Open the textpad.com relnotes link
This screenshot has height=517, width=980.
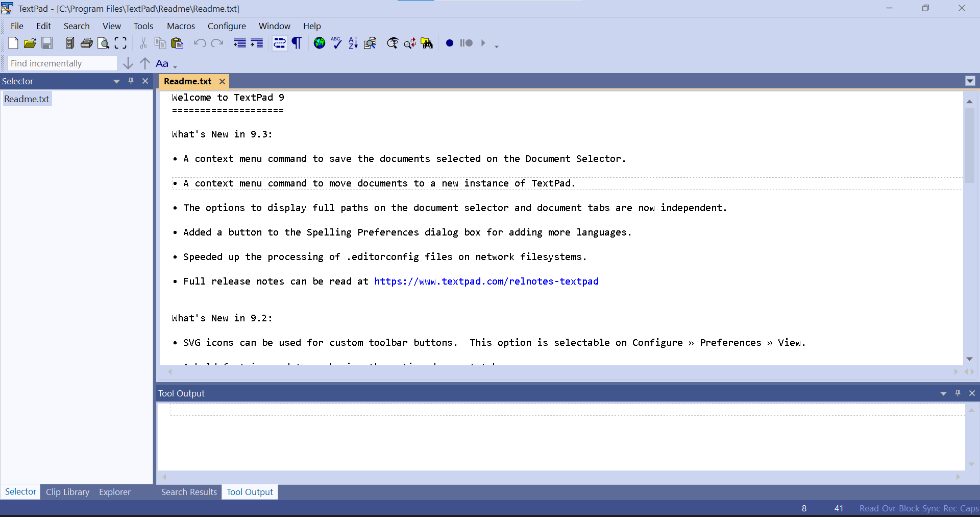click(x=486, y=281)
